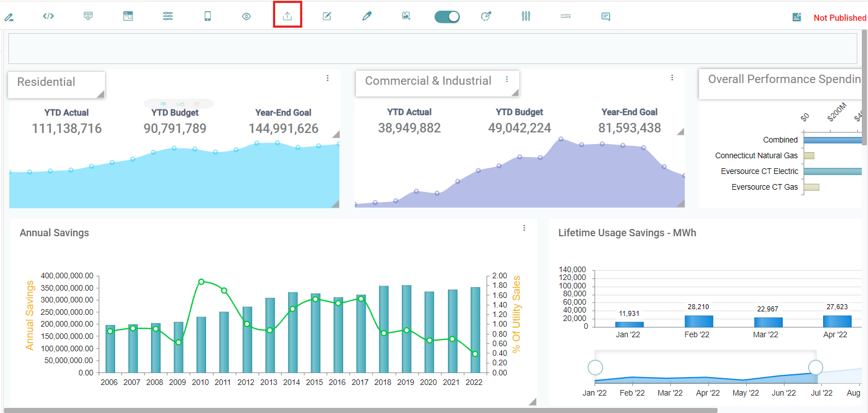Click the Eversource CT Electric bar label
This screenshot has height=413, width=868.
pos(759,171)
